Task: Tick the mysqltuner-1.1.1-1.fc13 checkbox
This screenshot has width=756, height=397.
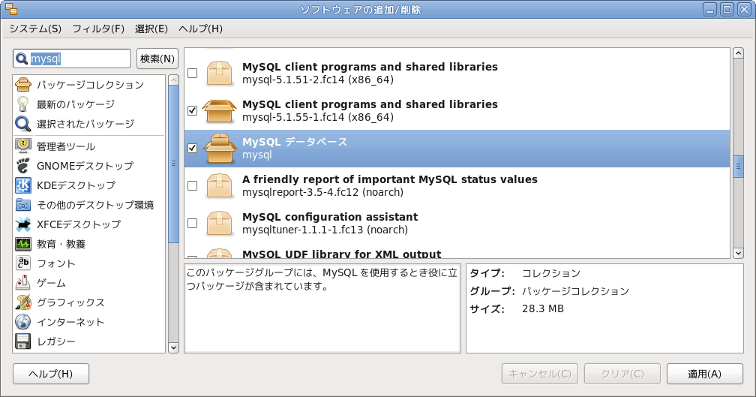Action: 192,223
